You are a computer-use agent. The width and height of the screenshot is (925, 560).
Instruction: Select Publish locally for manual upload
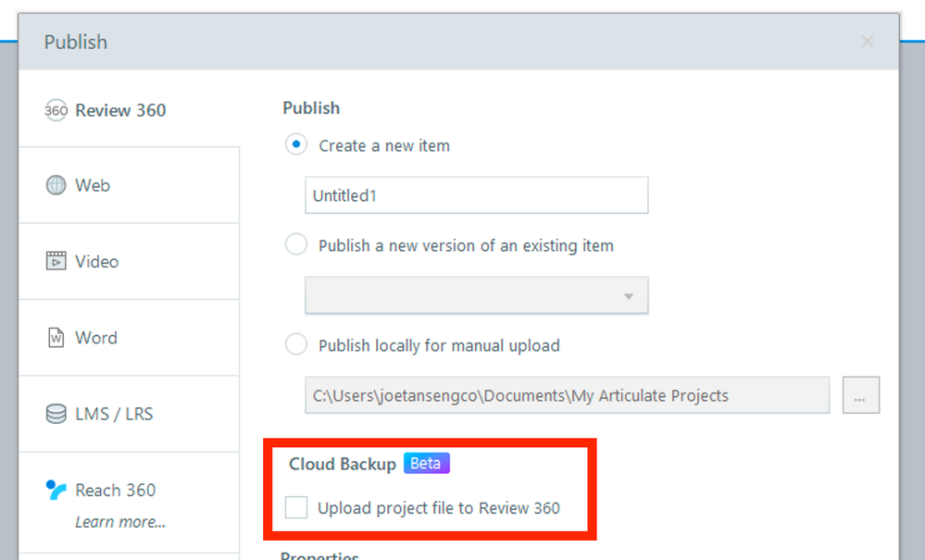pyautogui.click(x=296, y=345)
